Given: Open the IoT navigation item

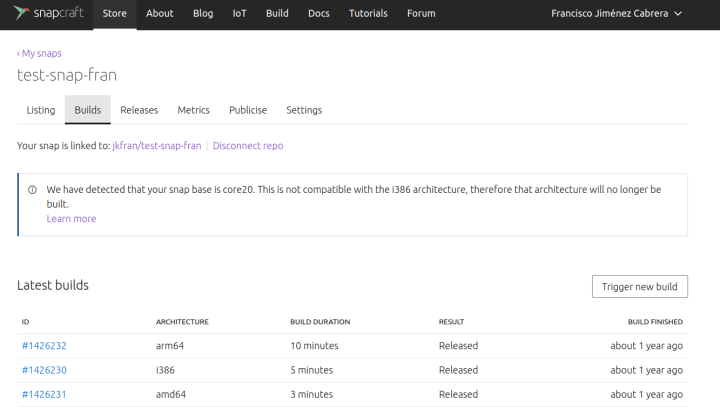Looking at the screenshot, I should [239, 14].
